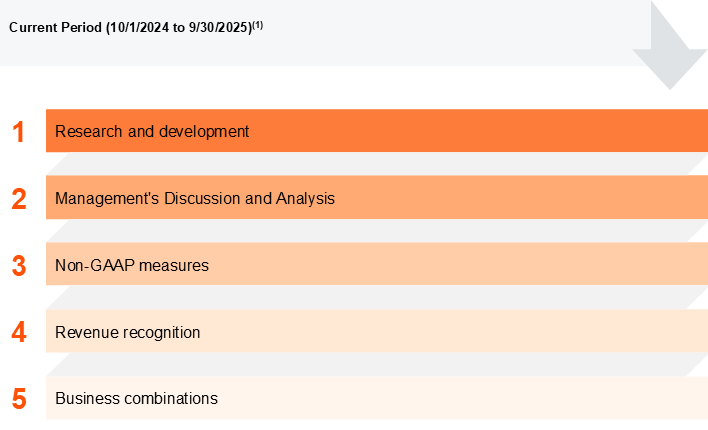708x430 pixels.
Task: Select the 9/30/2025 end date text
Action: [x=219, y=28]
